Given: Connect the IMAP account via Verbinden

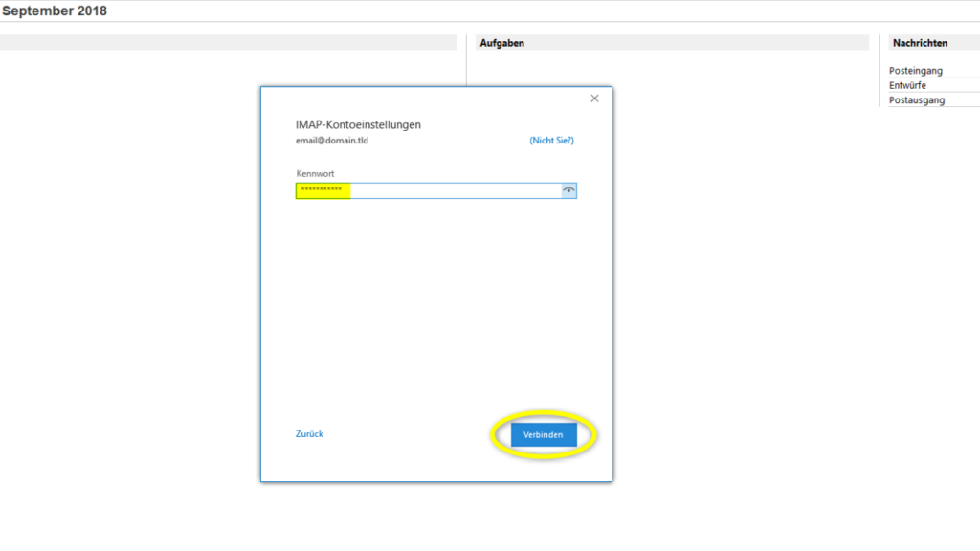Looking at the screenshot, I should click(x=543, y=434).
